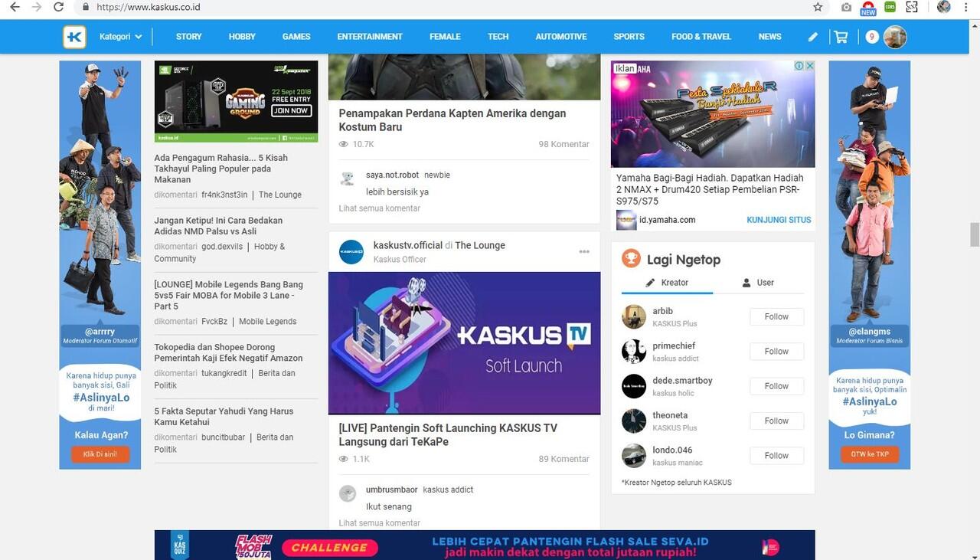Image resolution: width=980 pixels, height=560 pixels.
Task: Open the SPORTS menu
Action: point(629,37)
